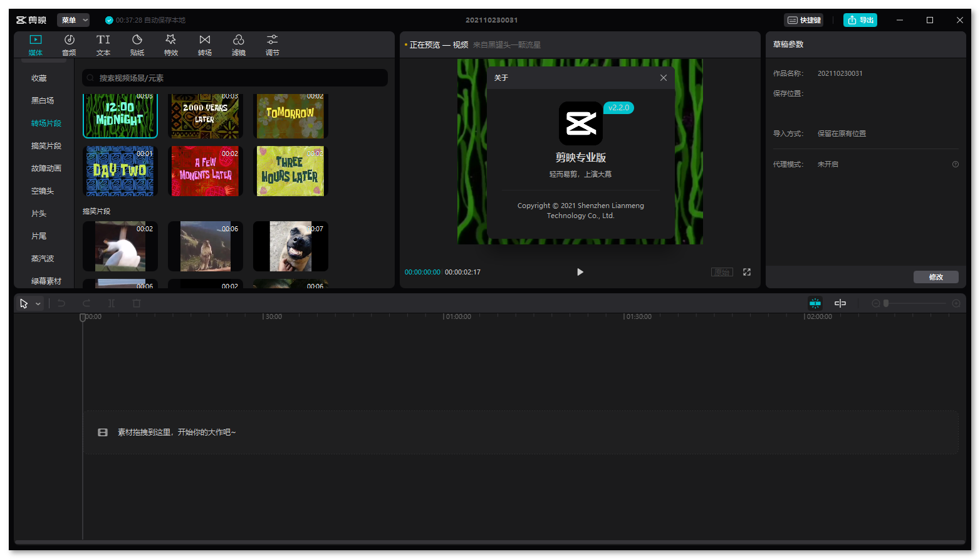Expand the pointer tool dropdown arrow
980x559 pixels.
pyautogui.click(x=38, y=304)
